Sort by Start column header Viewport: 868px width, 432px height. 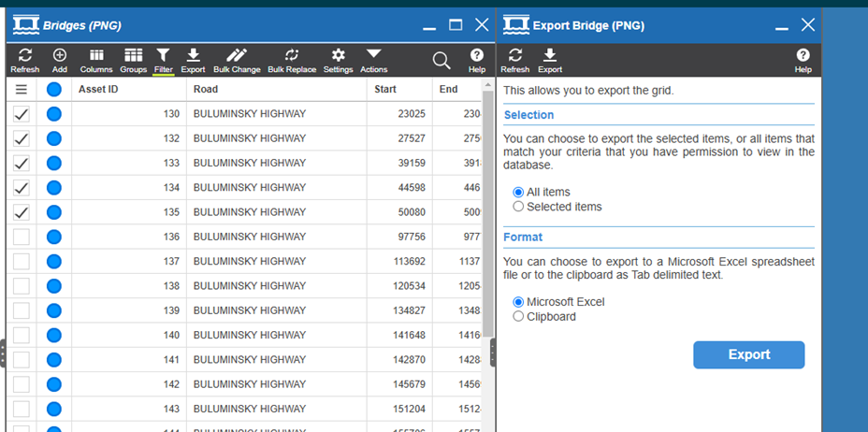pyautogui.click(x=399, y=89)
